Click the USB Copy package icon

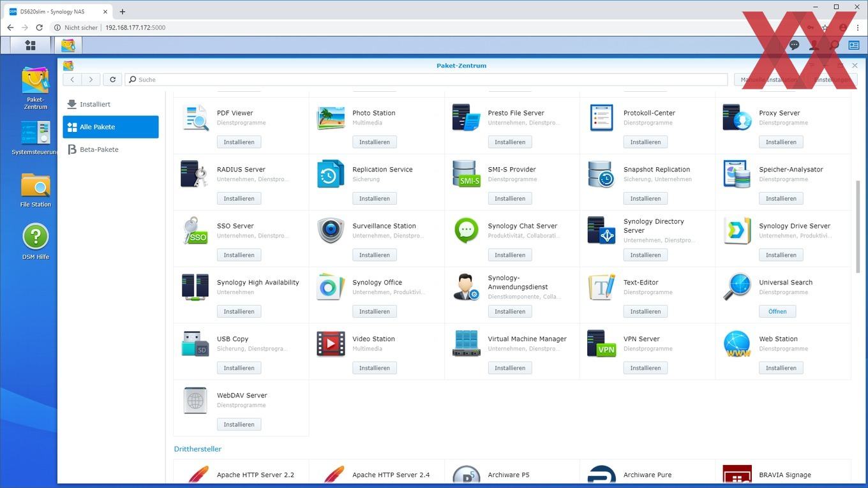(x=195, y=343)
